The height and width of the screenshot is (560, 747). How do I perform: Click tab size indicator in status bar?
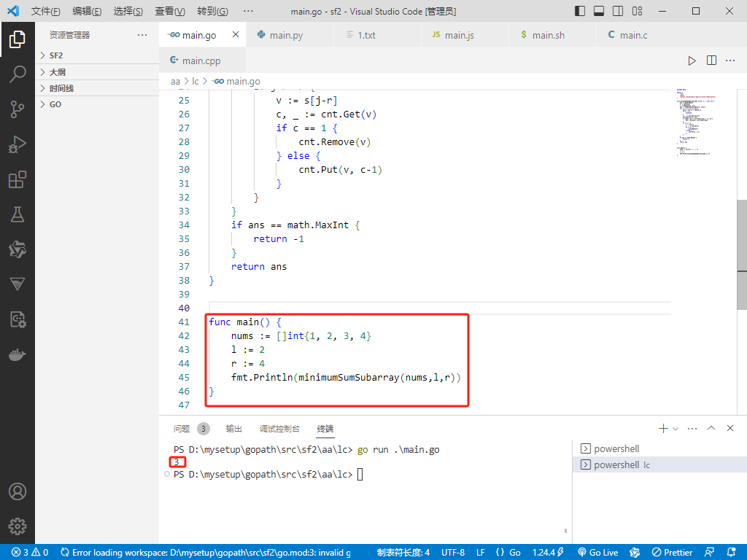tap(403, 553)
